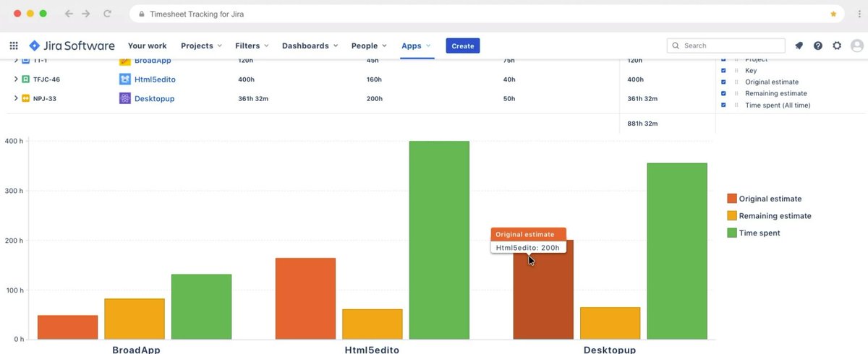Screen dimensions: 868x354
Task: Click Html5edito orange Original estimate bar
Action: coord(305,298)
